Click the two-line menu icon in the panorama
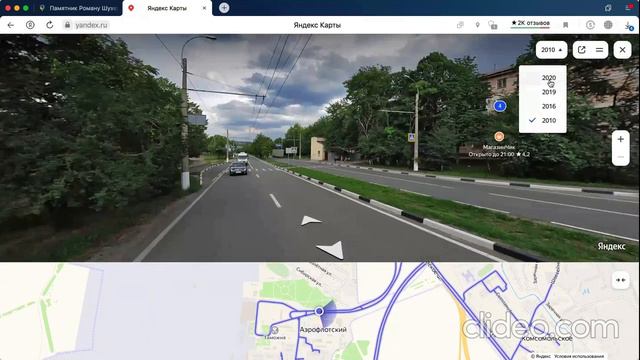Viewport: 640px width, 360px height. point(599,50)
